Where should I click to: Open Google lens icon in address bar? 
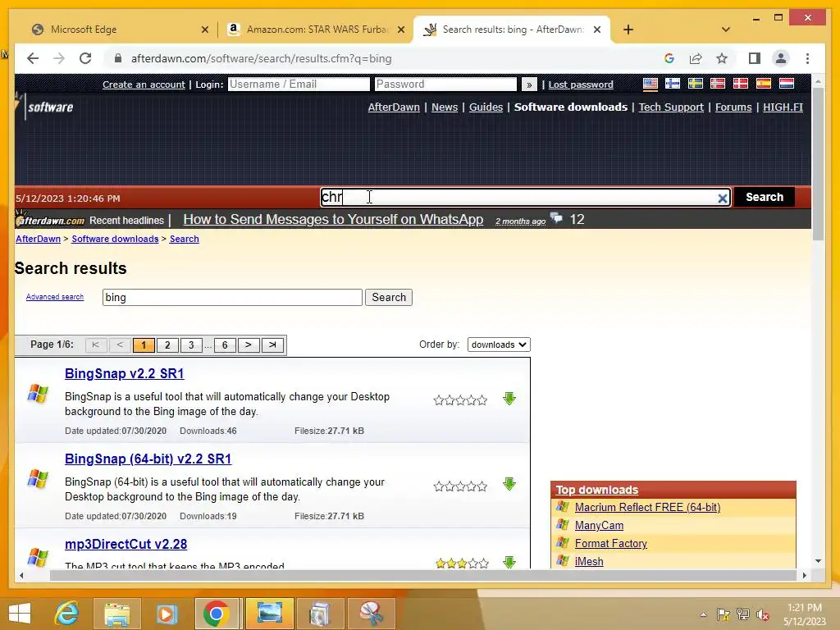[669, 58]
